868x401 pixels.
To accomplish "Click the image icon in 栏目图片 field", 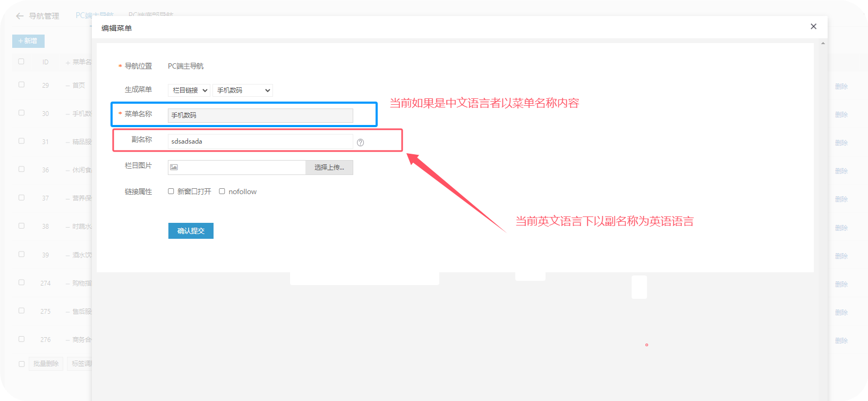I will tap(174, 167).
